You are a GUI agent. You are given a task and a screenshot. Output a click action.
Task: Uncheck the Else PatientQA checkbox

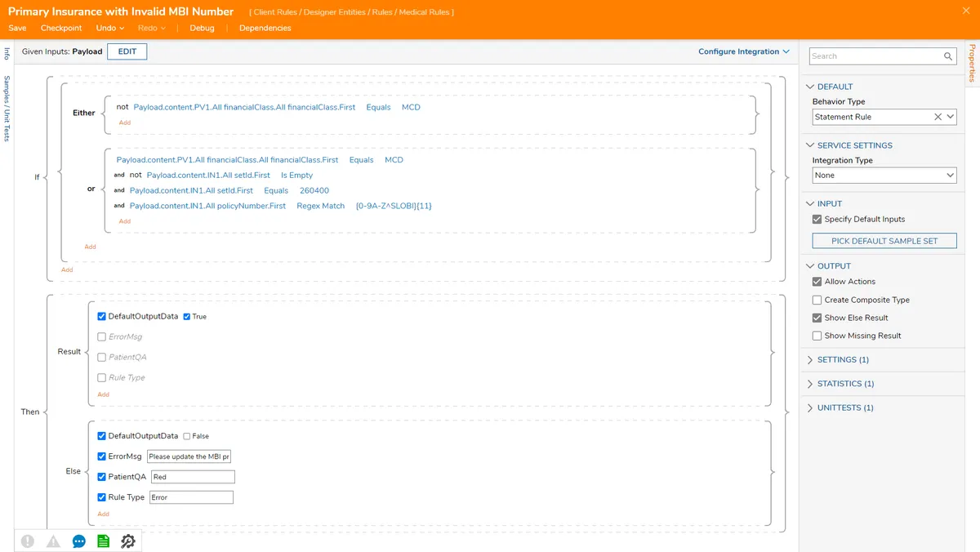point(101,477)
